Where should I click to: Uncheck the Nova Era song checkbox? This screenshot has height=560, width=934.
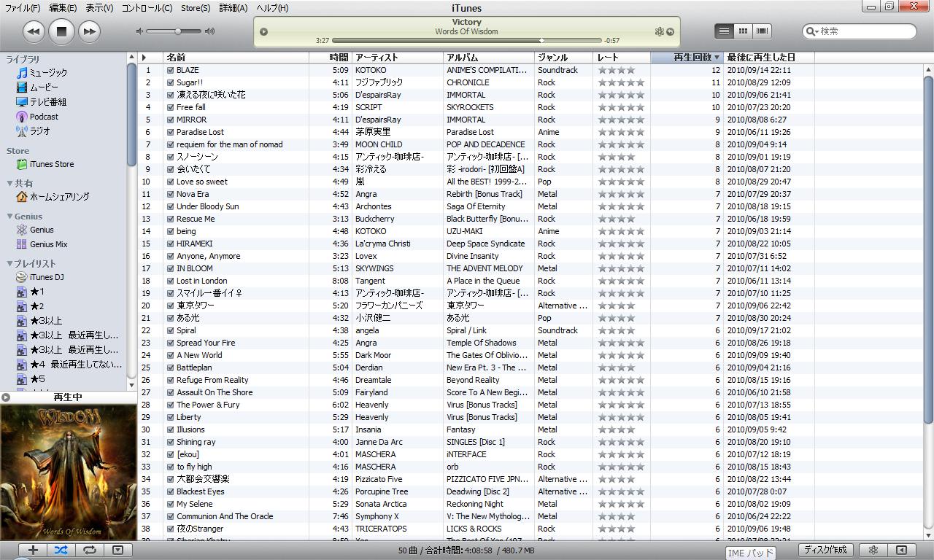170,195
